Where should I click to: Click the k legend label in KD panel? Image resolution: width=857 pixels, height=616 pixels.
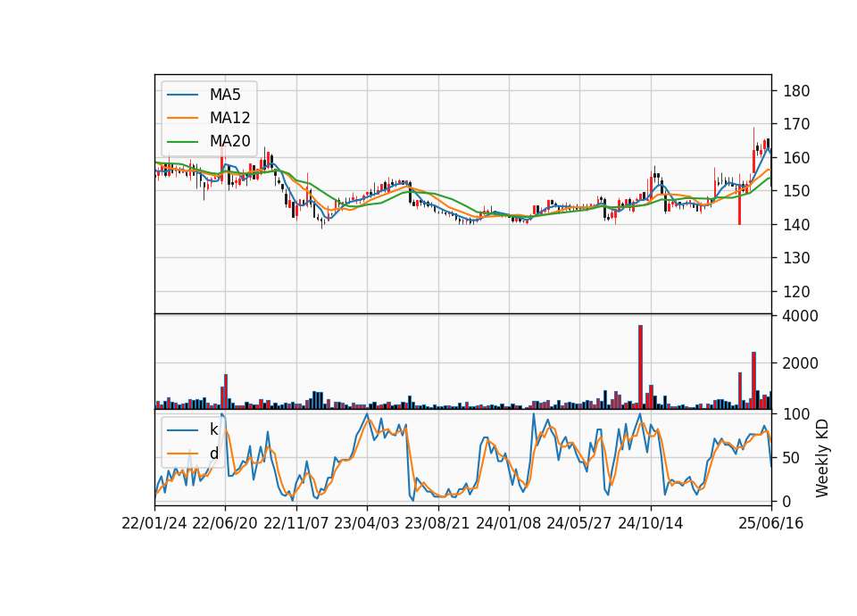tap(213, 429)
